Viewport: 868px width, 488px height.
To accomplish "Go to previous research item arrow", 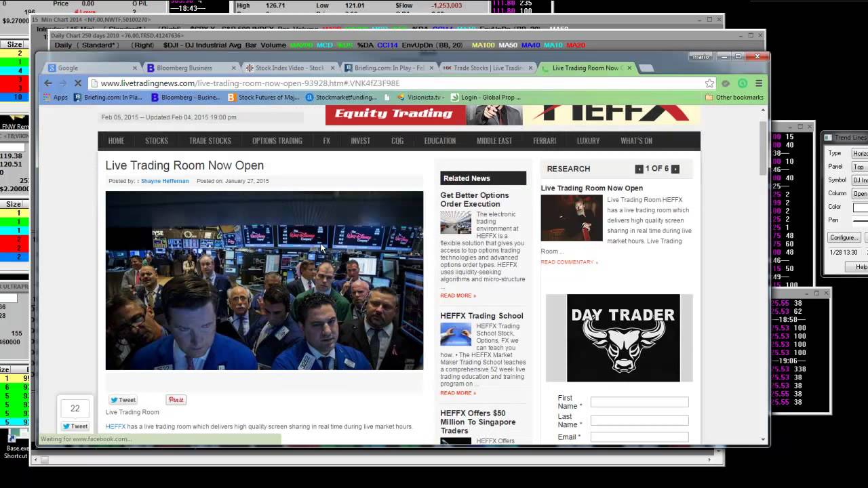I will tap(639, 169).
